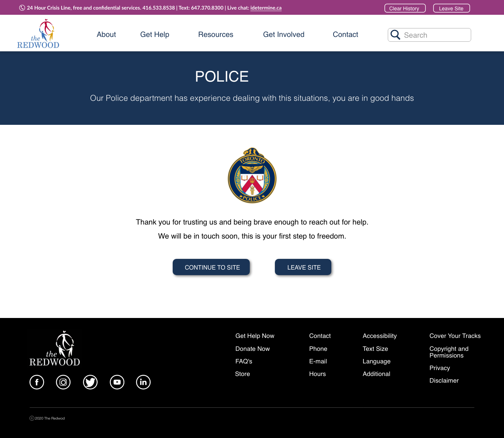Open FAQ's footer link
This screenshot has width=504, height=438.
(244, 361)
